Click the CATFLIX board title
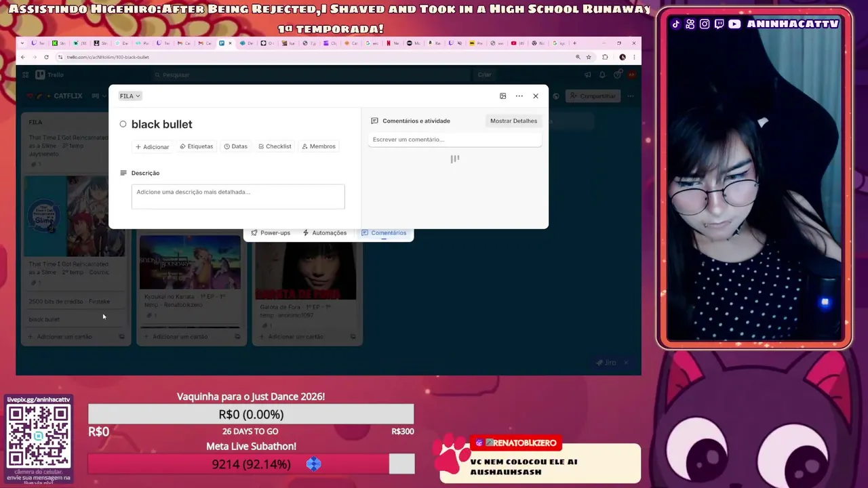The height and width of the screenshot is (488, 868). click(x=68, y=96)
